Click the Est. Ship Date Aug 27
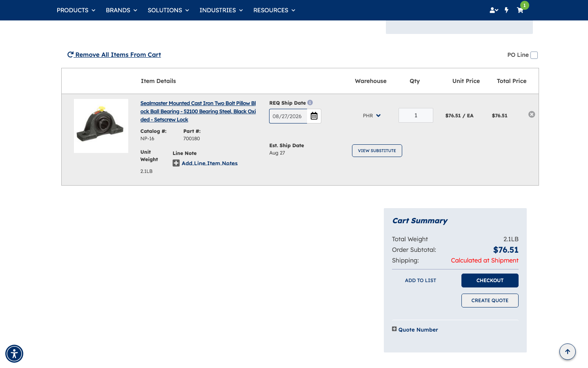 coord(277,153)
